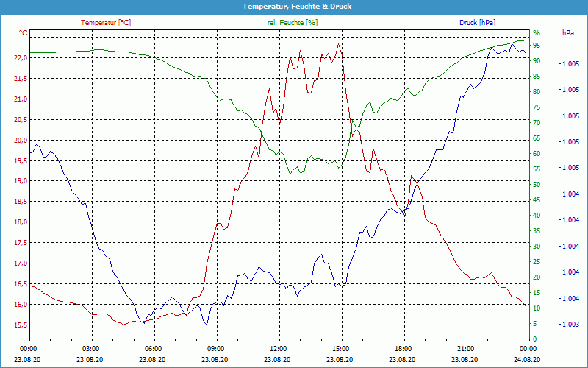Select the 50 value on humidity axis
The height and width of the screenshot is (368, 588).
[x=537, y=185]
